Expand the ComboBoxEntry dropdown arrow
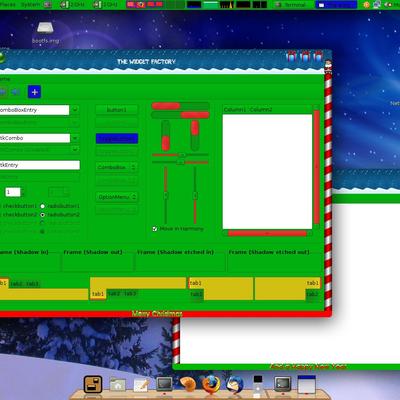Image resolution: width=400 pixels, height=400 pixels. click(75, 110)
